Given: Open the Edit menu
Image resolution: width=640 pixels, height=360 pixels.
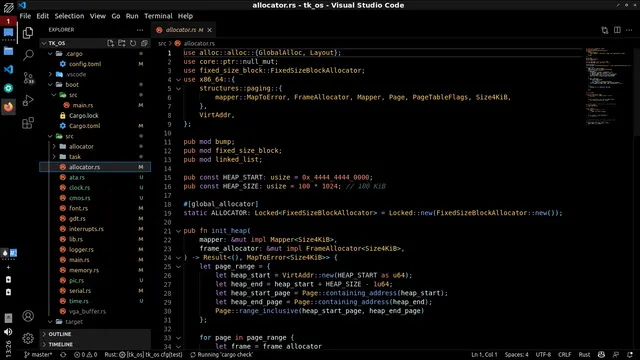Looking at the screenshot, I should [x=42, y=16].
